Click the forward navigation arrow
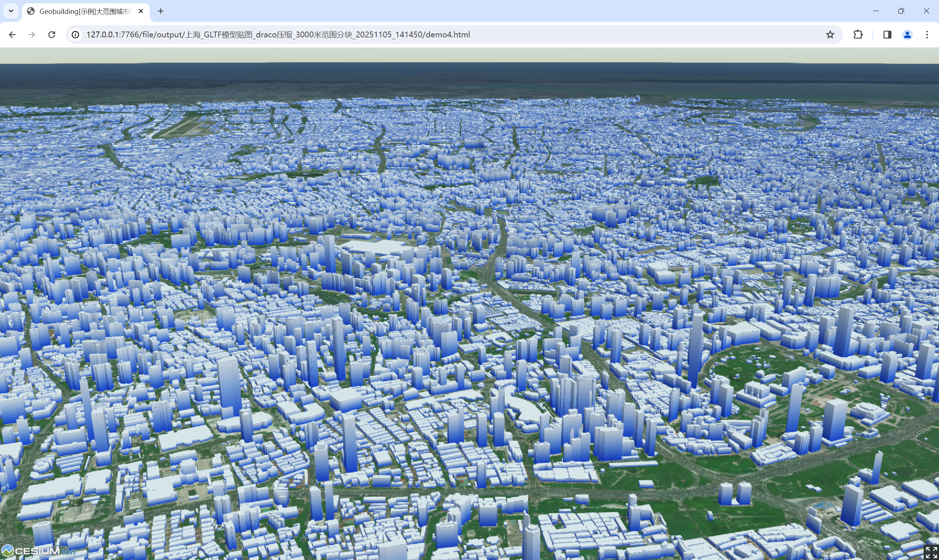Viewport: 939px width, 560px height. pyautogui.click(x=32, y=35)
